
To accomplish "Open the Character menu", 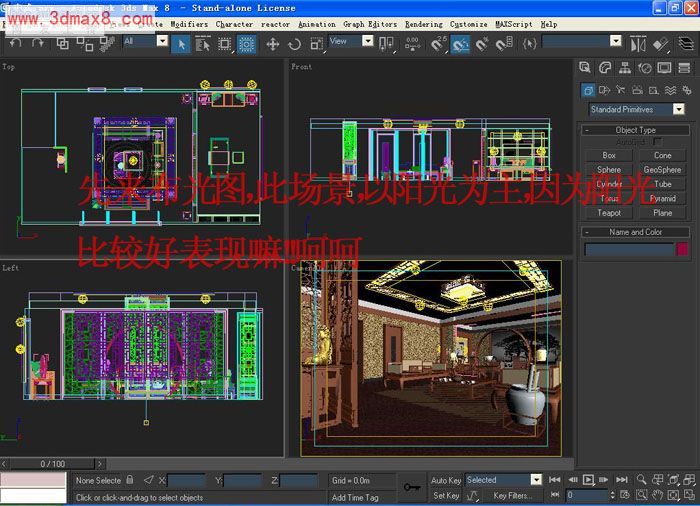I will coord(234,24).
